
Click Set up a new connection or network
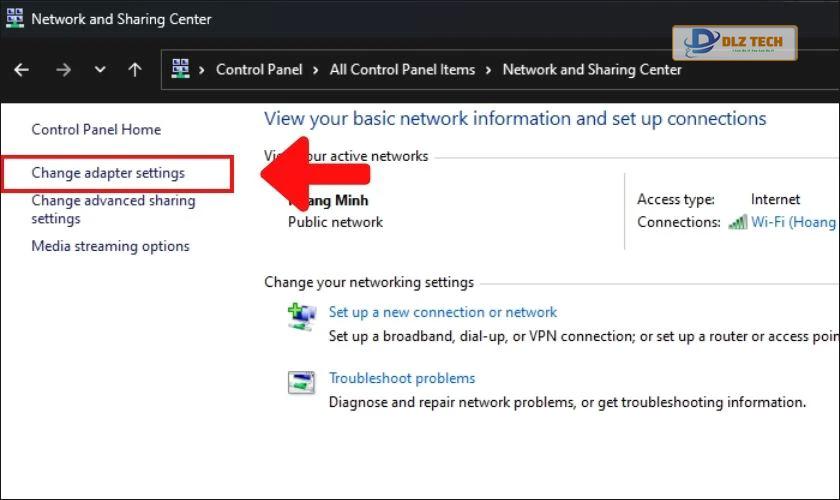pyautogui.click(x=443, y=312)
